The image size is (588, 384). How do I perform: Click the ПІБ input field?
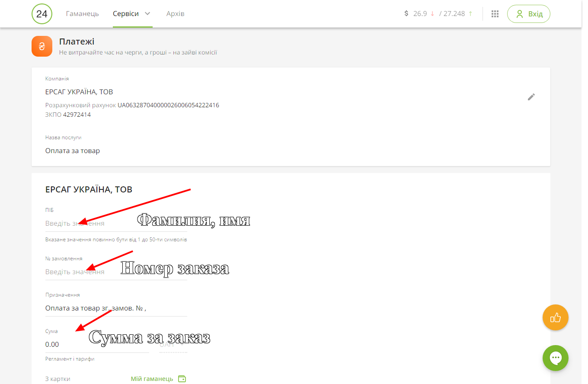[x=116, y=224]
